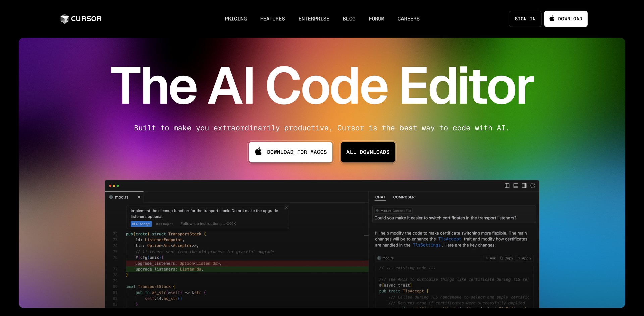Viewport: 644px width, 316px height.
Task: Click the removed line with Option<ListenFds>
Action: click(247, 263)
